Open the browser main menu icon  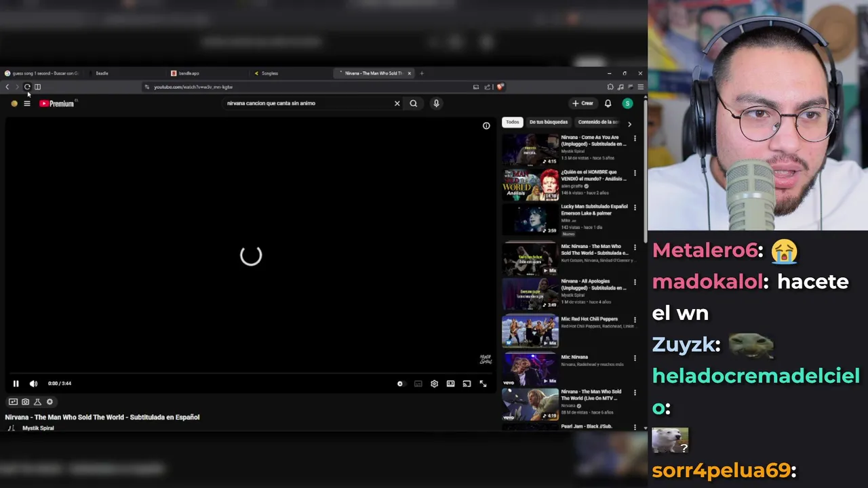point(640,87)
